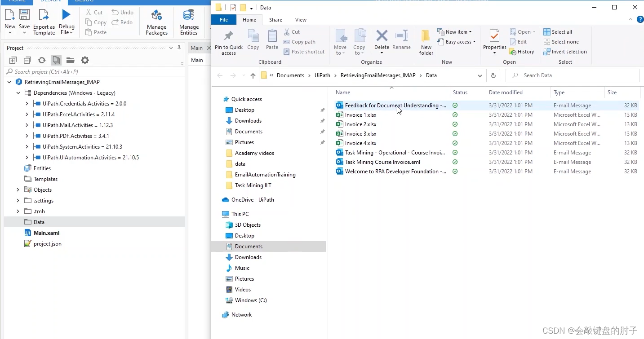Toggle Show All Files icon in Project panel
Viewport: 644px width, 339px height.
pos(56,60)
